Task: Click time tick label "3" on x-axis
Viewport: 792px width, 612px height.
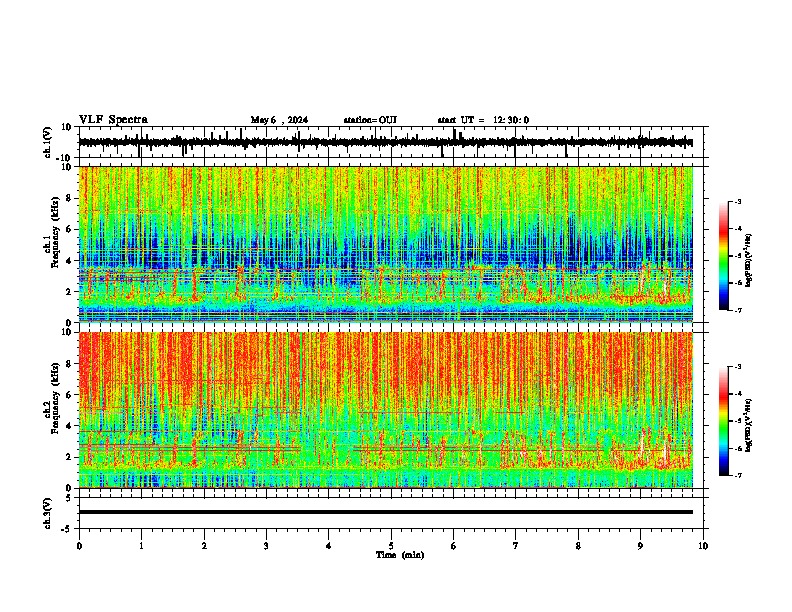Action: tap(266, 546)
